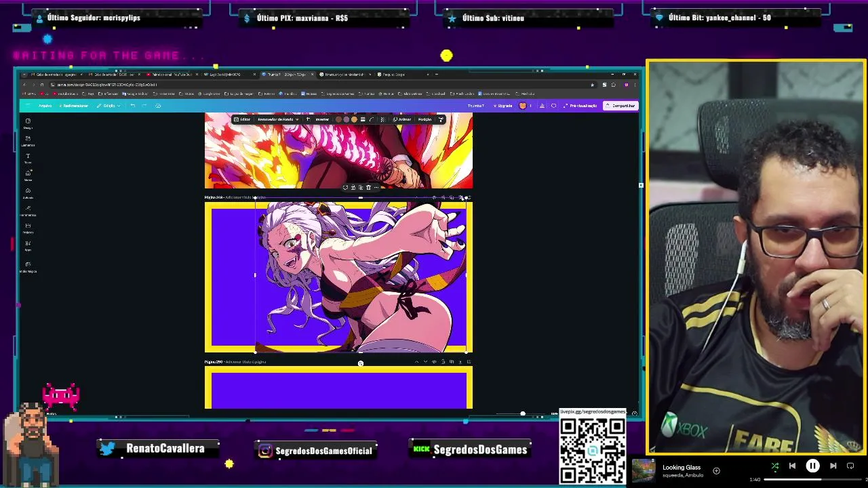The width and height of the screenshot is (868, 488).
Task: Open the corner rounding option
Action: click(371, 119)
